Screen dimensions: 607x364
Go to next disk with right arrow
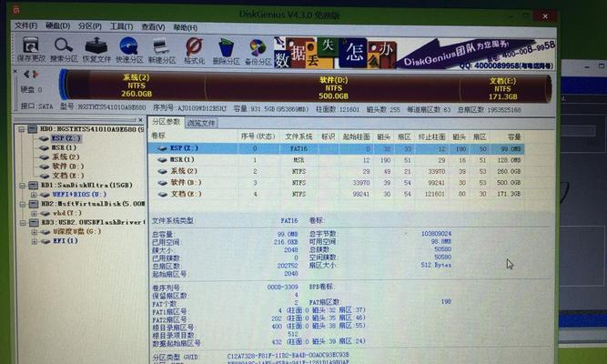tap(35, 74)
